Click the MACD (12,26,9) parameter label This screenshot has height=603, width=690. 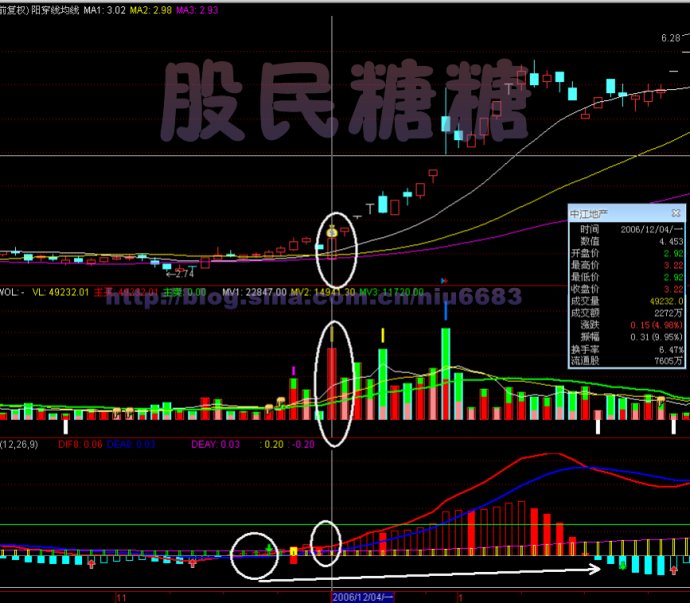[x=19, y=445]
